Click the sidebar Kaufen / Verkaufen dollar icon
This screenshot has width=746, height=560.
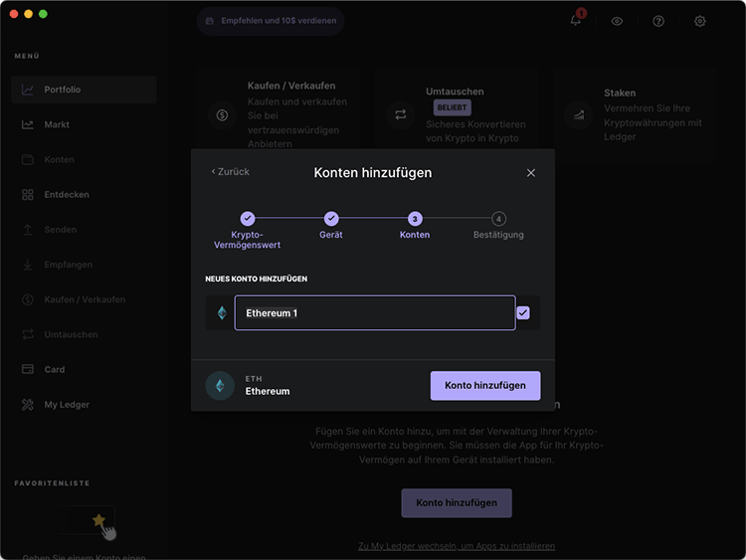pyautogui.click(x=28, y=299)
